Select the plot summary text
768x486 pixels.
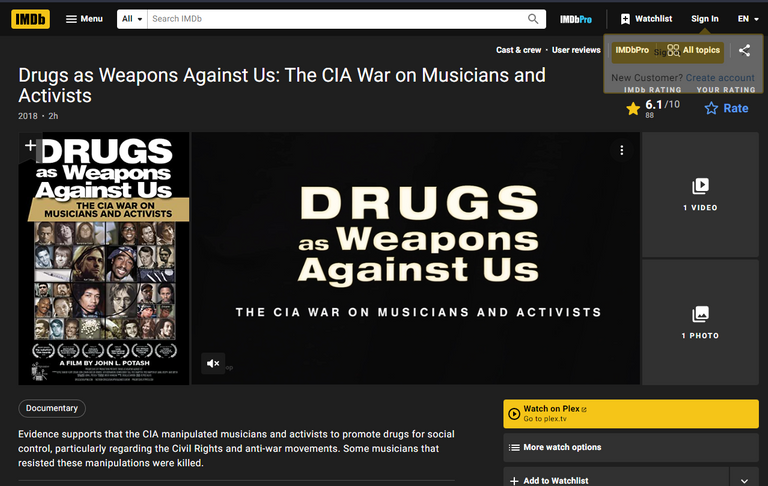pyautogui.click(x=237, y=448)
